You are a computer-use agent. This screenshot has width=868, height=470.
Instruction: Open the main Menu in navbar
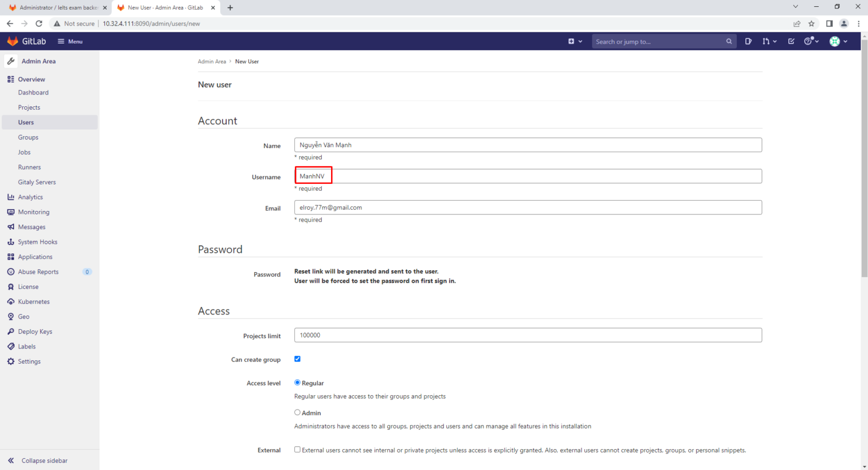(x=70, y=41)
